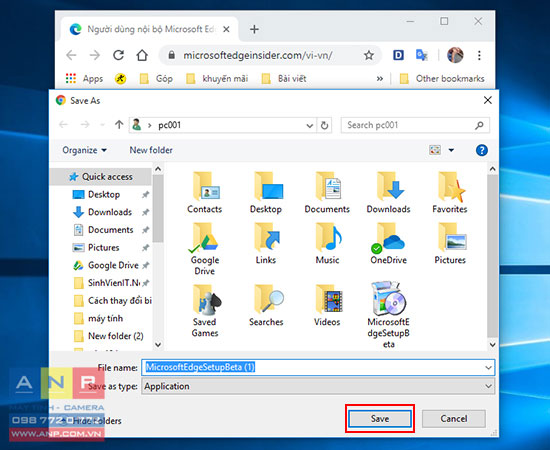Select the Google Drive folder in file list

coord(204,249)
